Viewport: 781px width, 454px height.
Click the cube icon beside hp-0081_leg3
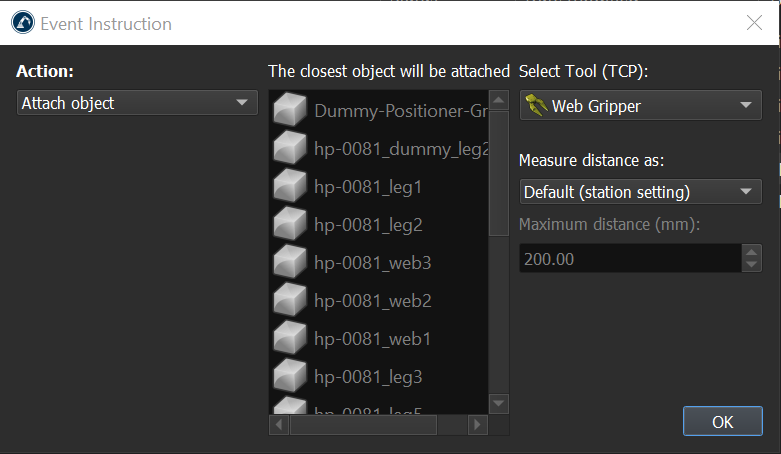[x=289, y=377]
